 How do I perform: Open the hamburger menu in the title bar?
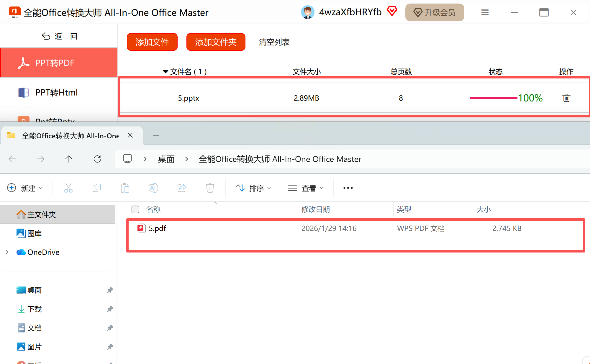tap(485, 12)
